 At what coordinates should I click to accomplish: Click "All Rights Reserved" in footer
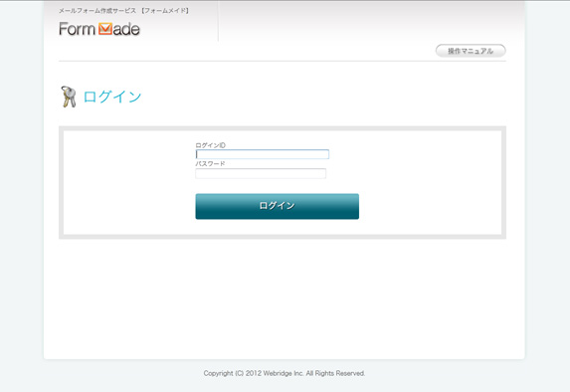pos(335,373)
